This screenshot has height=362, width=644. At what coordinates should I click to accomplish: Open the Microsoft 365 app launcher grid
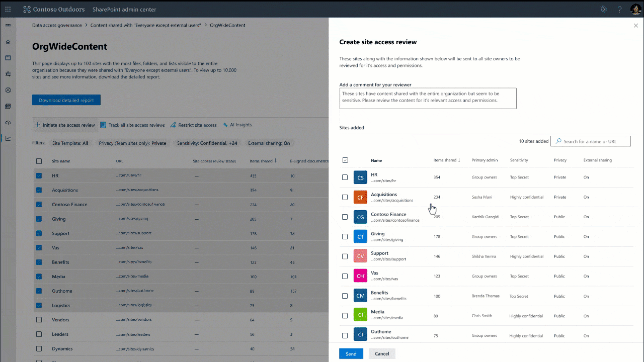(x=8, y=9)
